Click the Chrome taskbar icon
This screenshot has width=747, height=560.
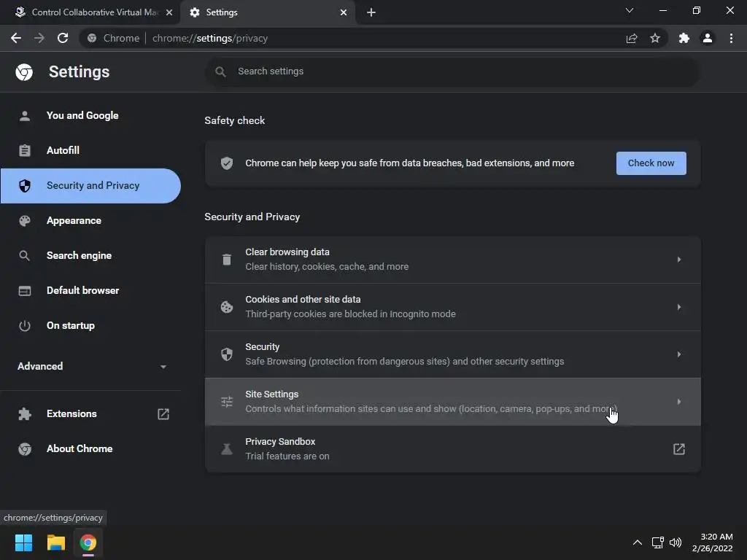click(x=88, y=542)
